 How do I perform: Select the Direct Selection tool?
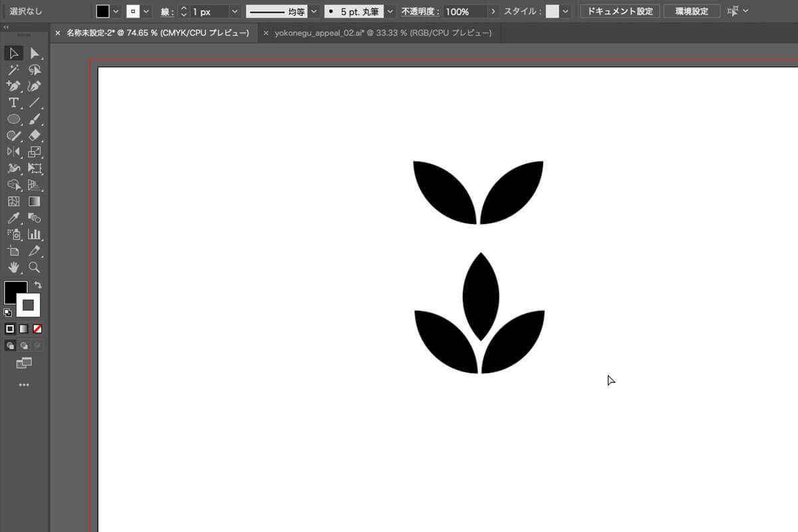click(35, 54)
